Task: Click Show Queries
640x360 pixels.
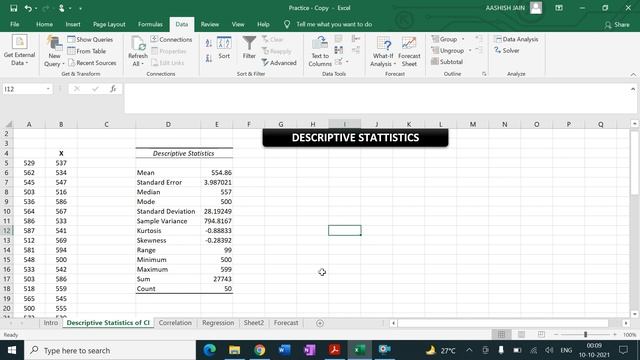Action: click(x=90, y=40)
